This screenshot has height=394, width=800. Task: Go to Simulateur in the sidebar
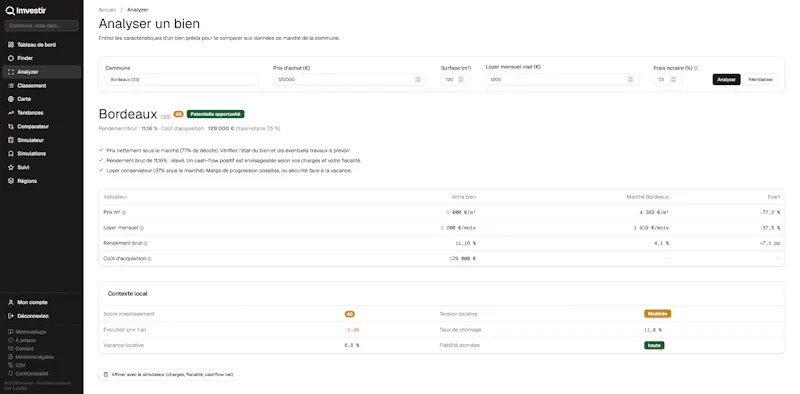pos(41,140)
